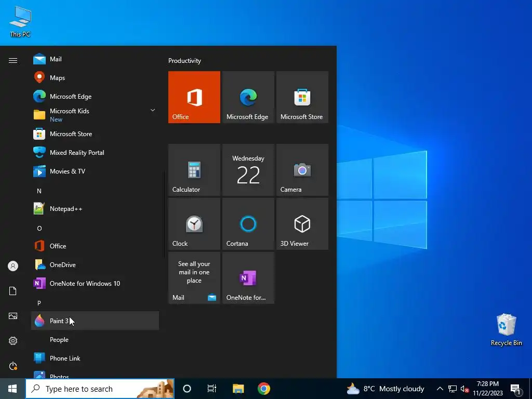
Task: Open the People app entry
Action: pyautogui.click(x=95, y=339)
